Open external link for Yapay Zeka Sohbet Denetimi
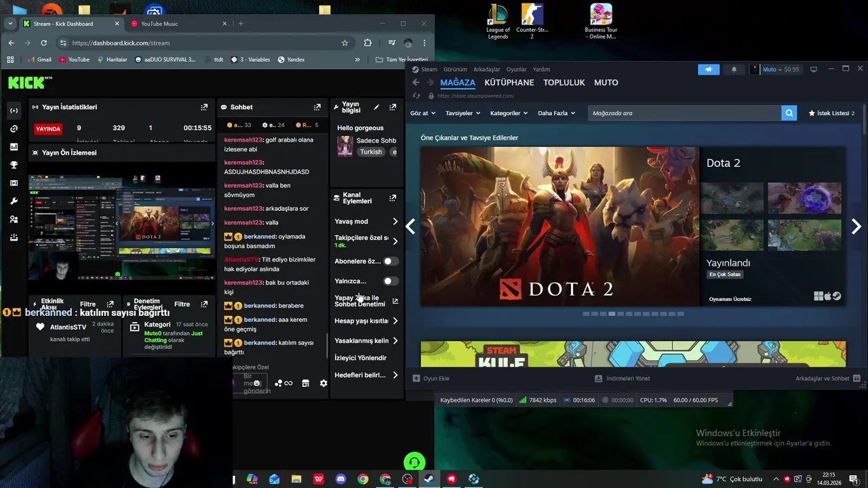Image resolution: width=868 pixels, height=488 pixels. coord(395,301)
